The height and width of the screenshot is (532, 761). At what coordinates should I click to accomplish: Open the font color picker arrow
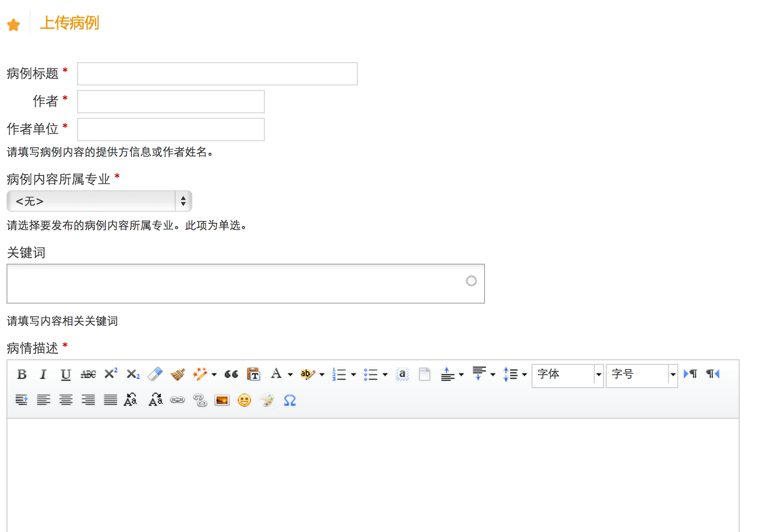click(290, 375)
